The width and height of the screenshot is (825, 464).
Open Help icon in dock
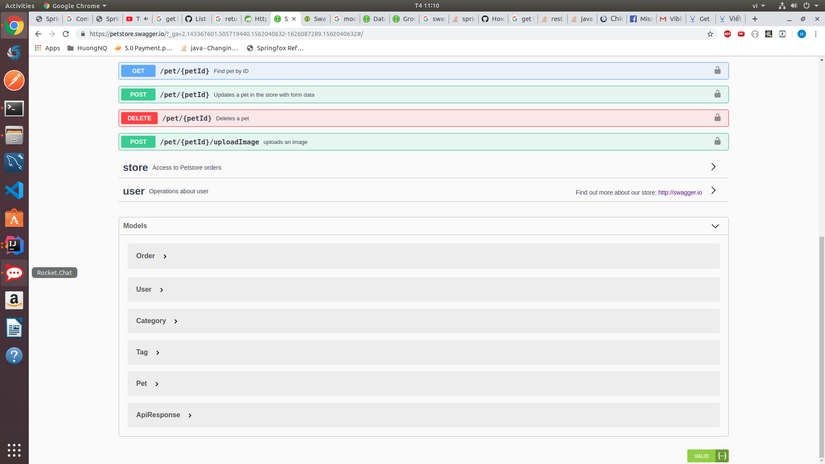pos(14,356)
